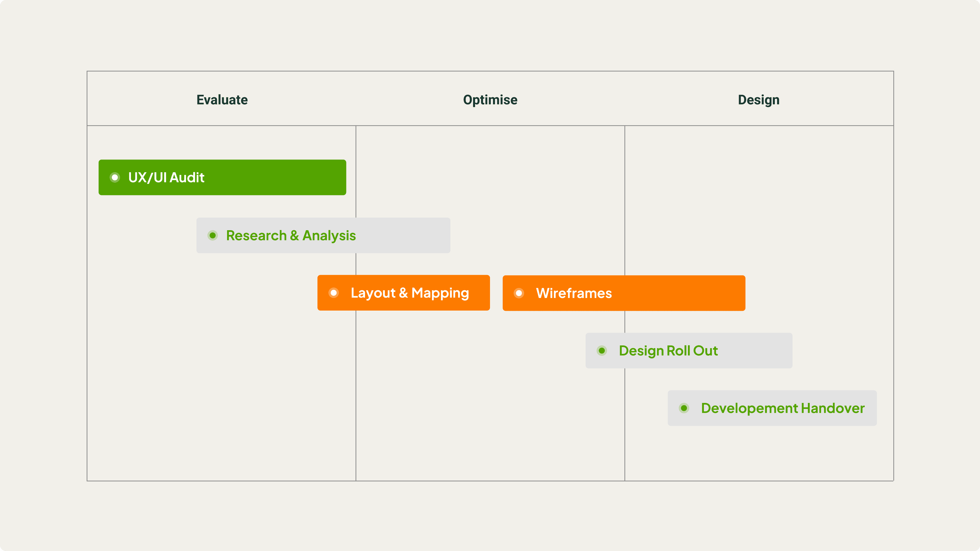Click the green dot beside Design Roll Out
The image size is (980, 551).
[x=602, y=351]
